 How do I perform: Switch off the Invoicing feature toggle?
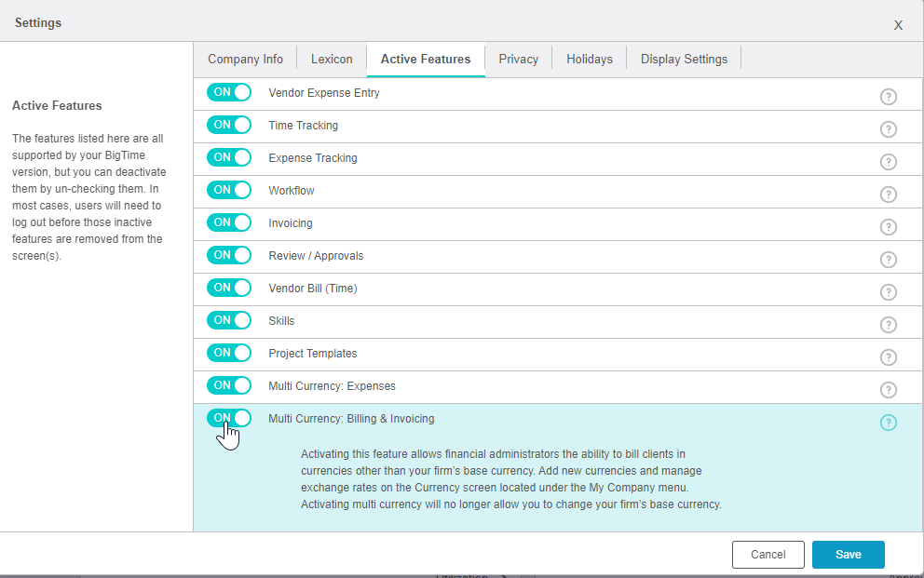coord(229,222)
